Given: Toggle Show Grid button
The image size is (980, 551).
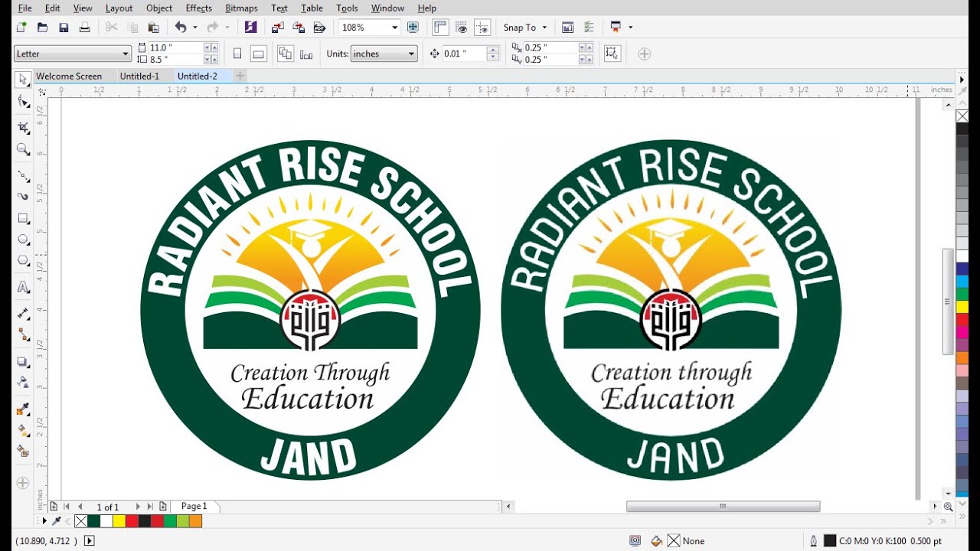Looking at the screenshot, I should click(x=461, y=28).
